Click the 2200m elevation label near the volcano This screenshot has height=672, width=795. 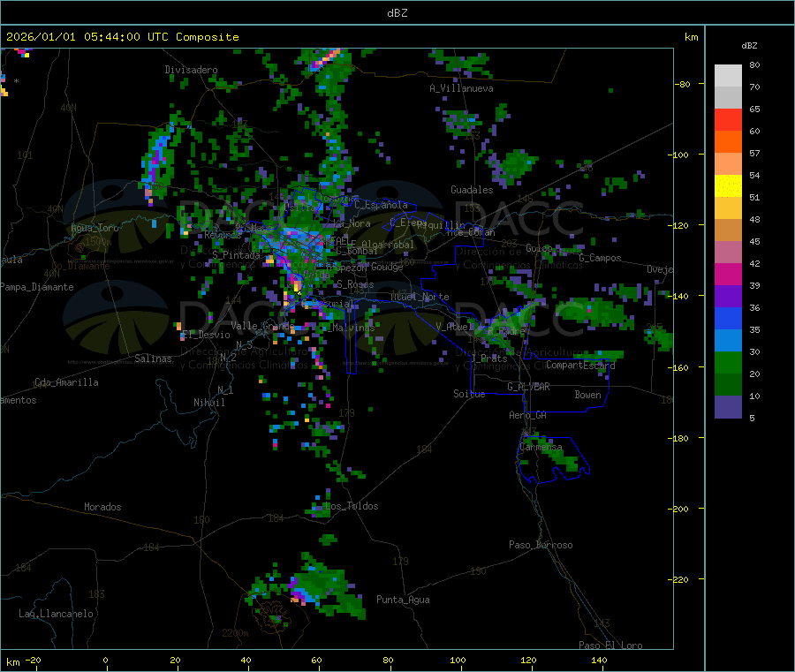point(235,633)
